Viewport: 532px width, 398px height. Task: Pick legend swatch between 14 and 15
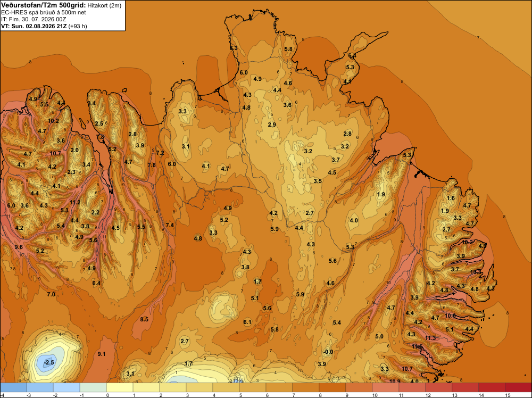[492, 387]
